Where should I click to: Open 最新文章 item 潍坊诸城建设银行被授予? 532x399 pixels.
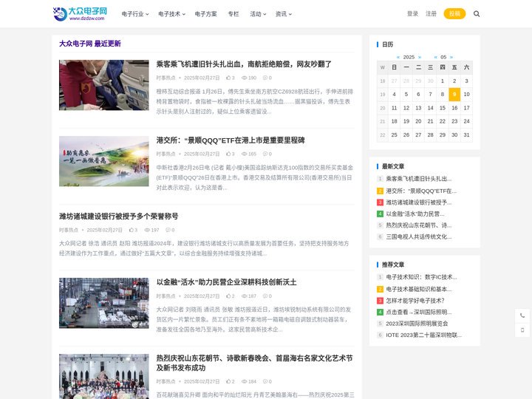click(x=419, y=202)
